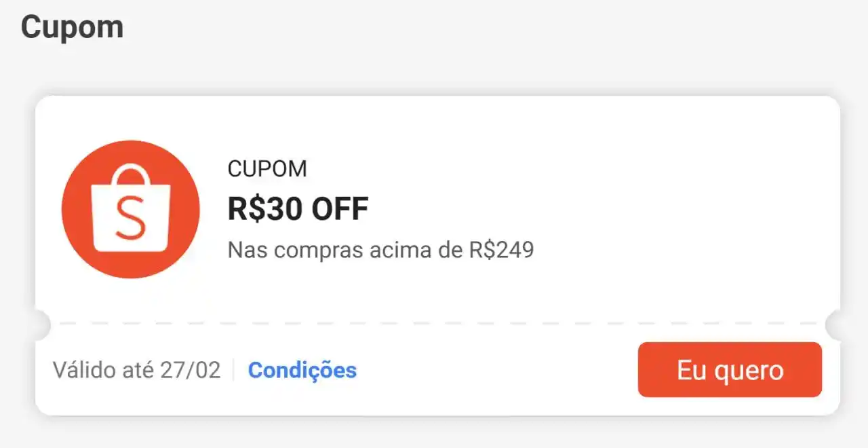Click the Eu quero button to claim coupon
Viewport: 868px width, 448px height.
730,369
